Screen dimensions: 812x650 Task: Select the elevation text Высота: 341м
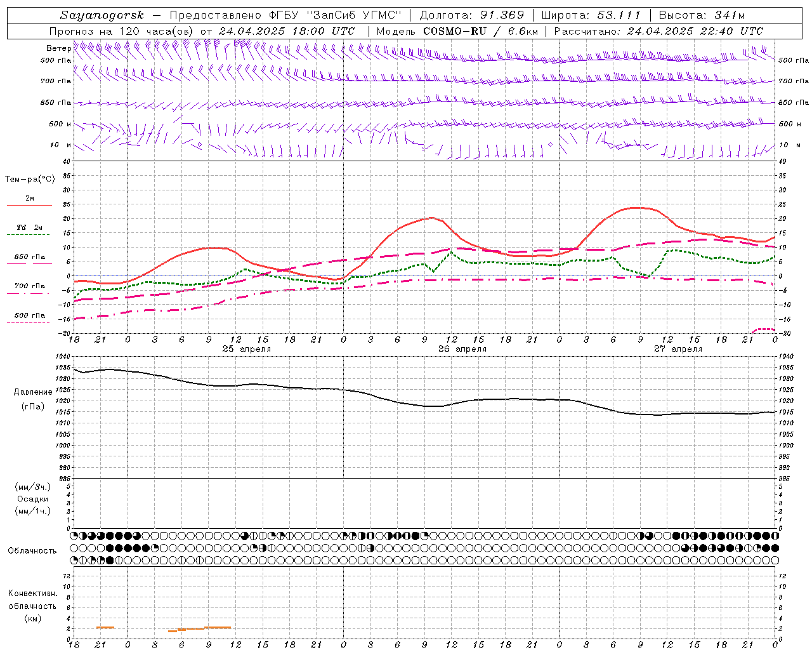click(x=702, y=15)
